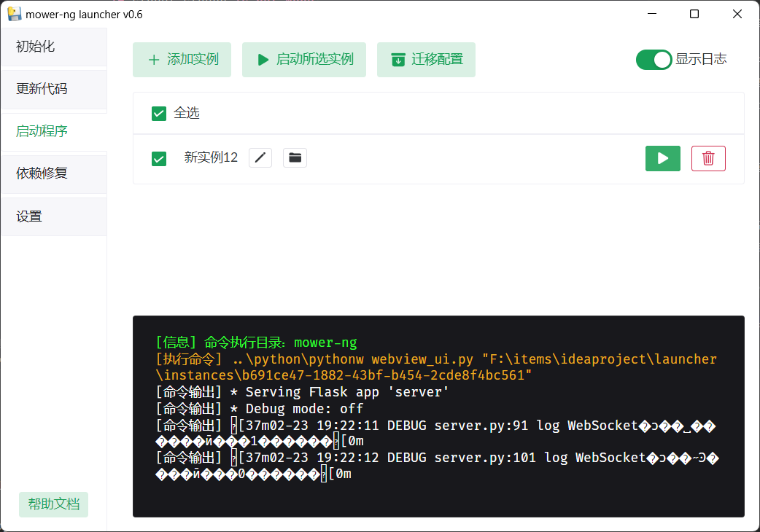The height and width of the screenshot is (532, 760).
Task: Click the server.py:91 DEBUG log line
Action: pos(435,433)
